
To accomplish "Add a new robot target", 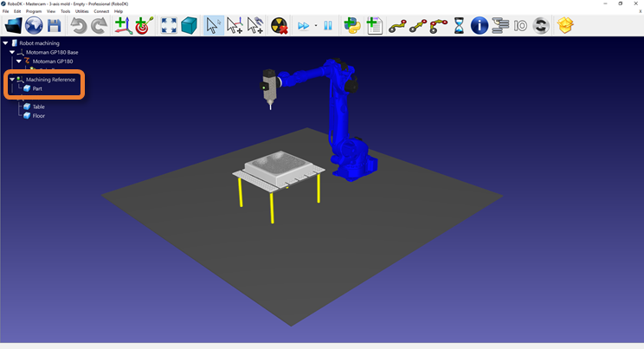I will 143,26.
